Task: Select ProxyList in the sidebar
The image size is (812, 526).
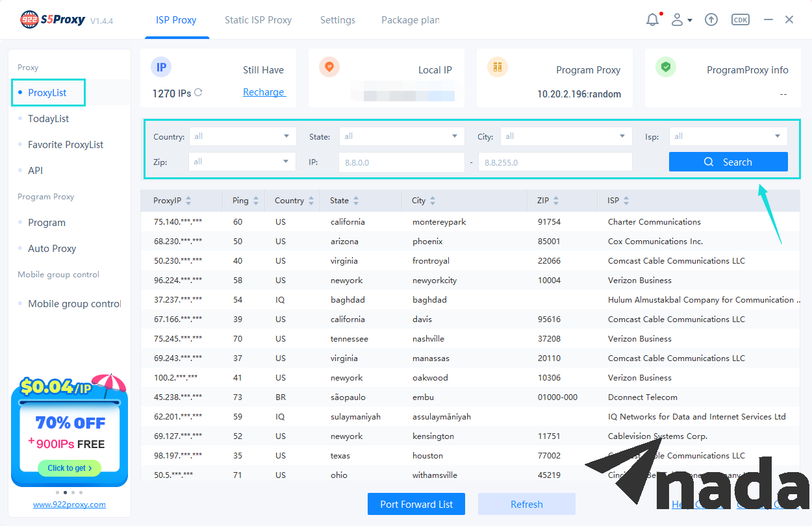Action: tap(48, 93)
